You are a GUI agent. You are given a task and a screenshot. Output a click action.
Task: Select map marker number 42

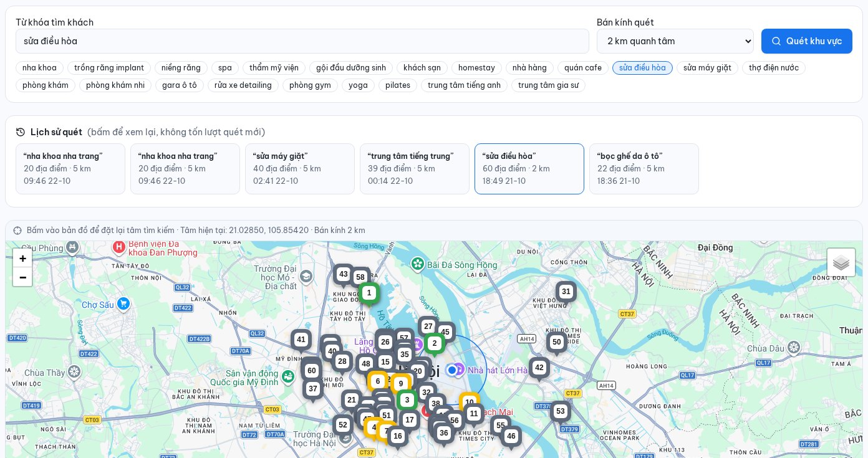(x=539, y=368)
